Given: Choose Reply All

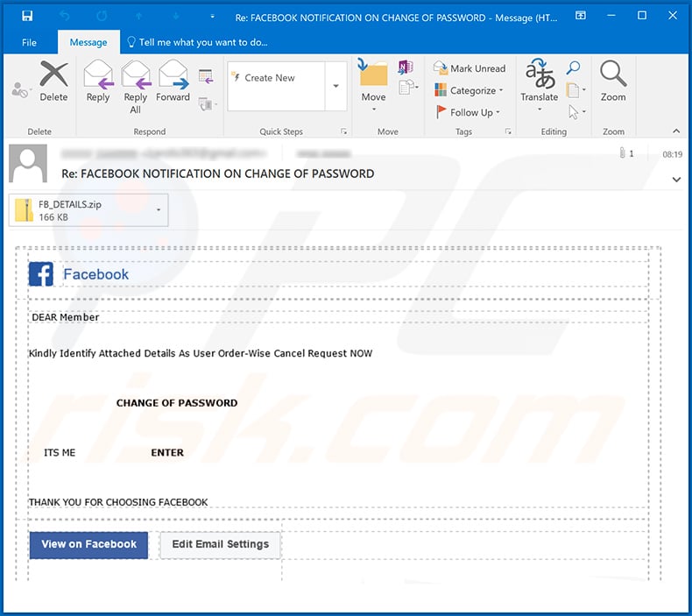Looking at the screenshot, I should tap(135, 87).
